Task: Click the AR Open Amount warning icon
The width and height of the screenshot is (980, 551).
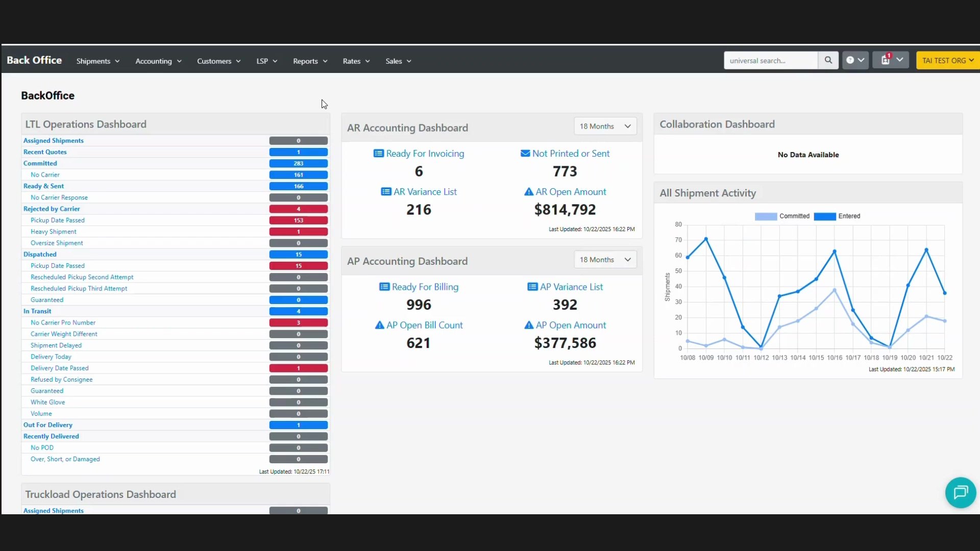Action: [x=528, y=192]
